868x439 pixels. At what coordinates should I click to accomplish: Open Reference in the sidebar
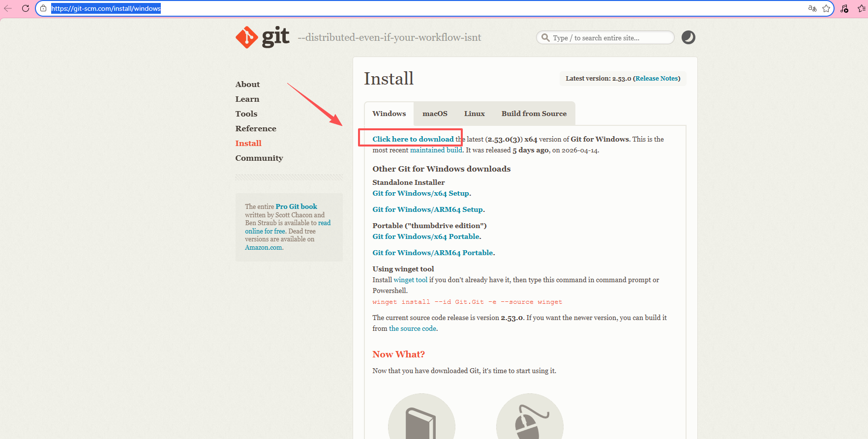256,129
